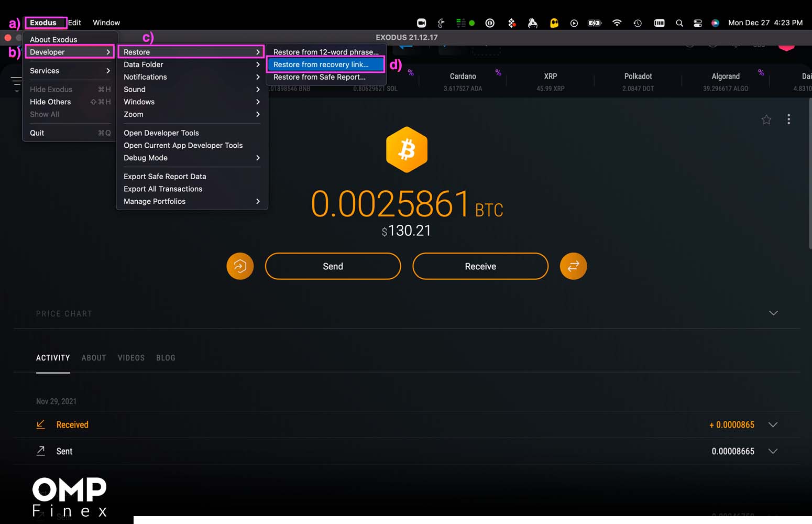Select Open Developer Tools
The width and height of the screenshot is (812, 524).
(x=191, y=133)
